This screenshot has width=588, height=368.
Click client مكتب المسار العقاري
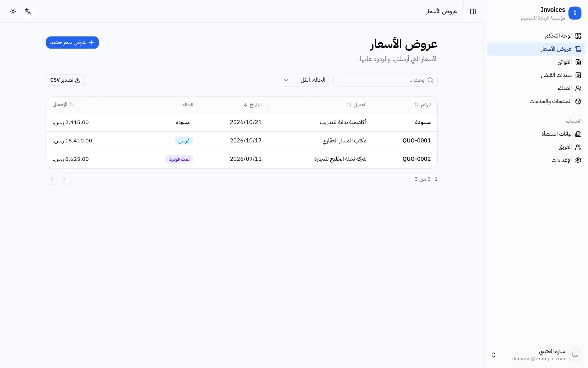pos(344,141)
